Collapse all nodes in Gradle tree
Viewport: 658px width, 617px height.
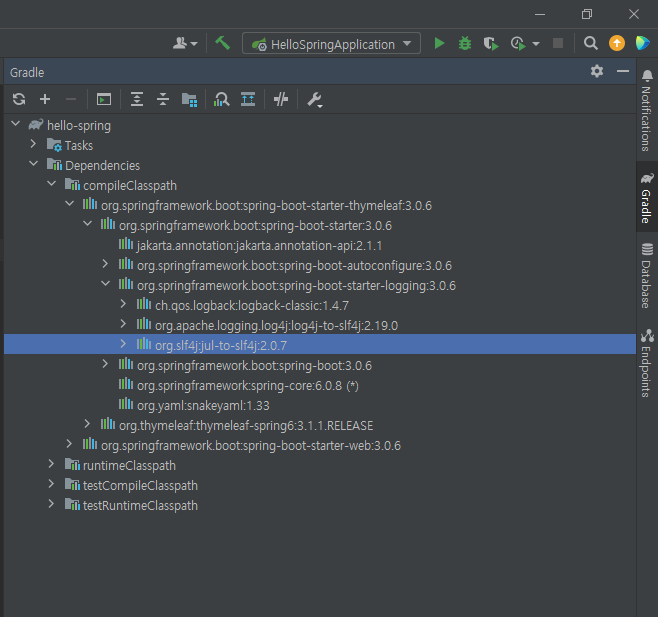pyautogui.click(x=163, y=99)
